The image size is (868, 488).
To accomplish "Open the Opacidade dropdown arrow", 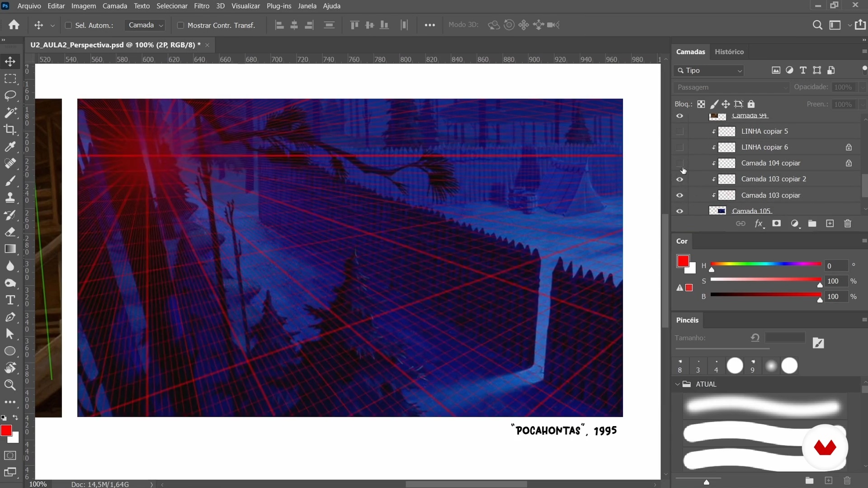I will [863, 87].
